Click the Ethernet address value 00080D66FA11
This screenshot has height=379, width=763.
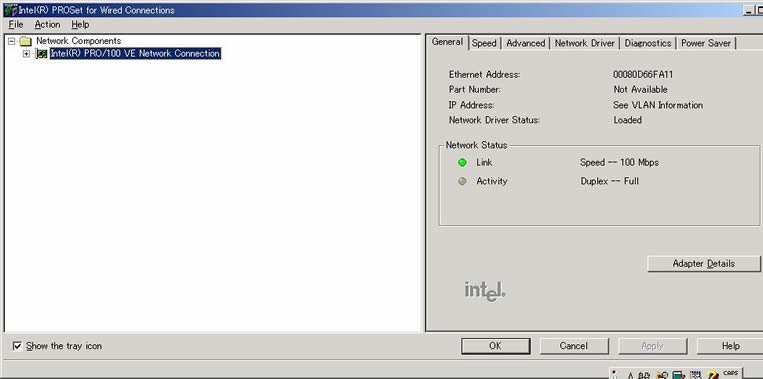point(643,74)
